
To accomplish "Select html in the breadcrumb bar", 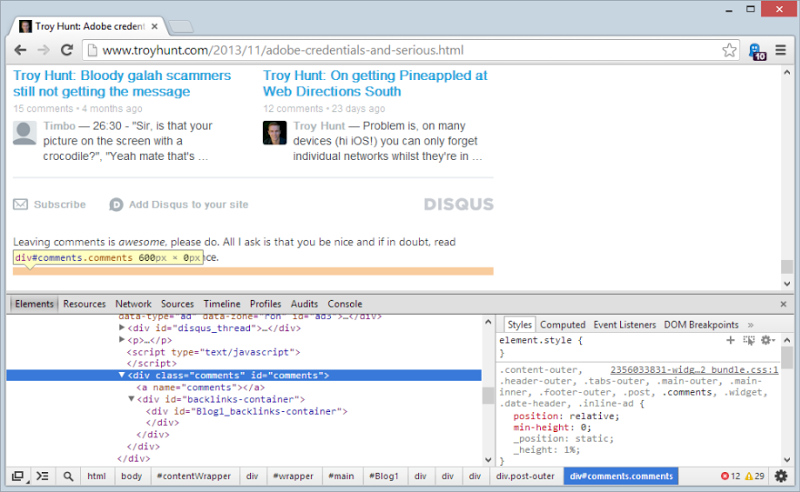I will pos(96,476).
